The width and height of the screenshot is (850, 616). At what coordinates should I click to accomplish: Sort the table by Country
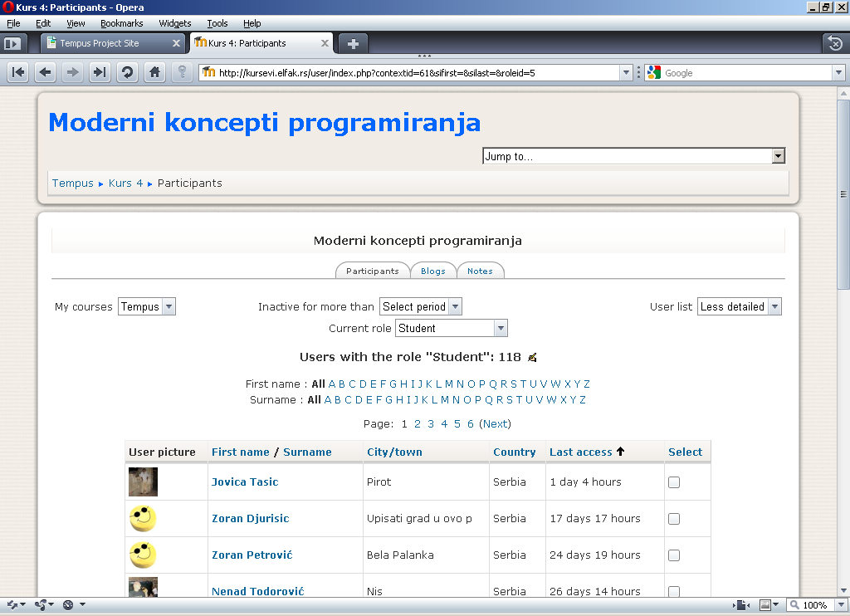(515, 452)
